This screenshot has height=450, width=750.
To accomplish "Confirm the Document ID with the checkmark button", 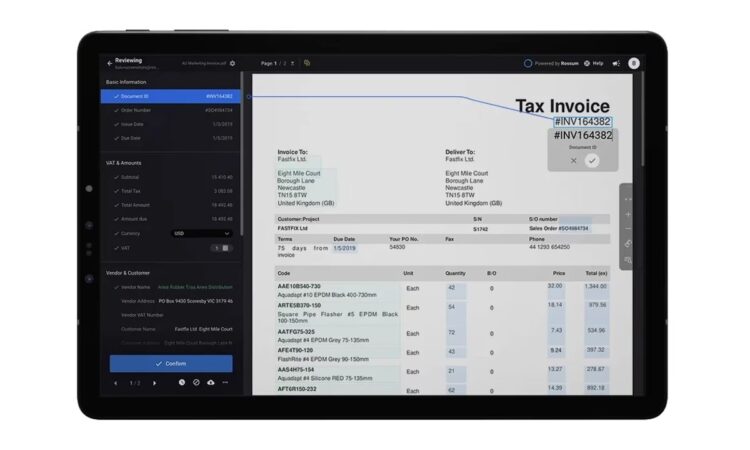I will click(593, 160).
